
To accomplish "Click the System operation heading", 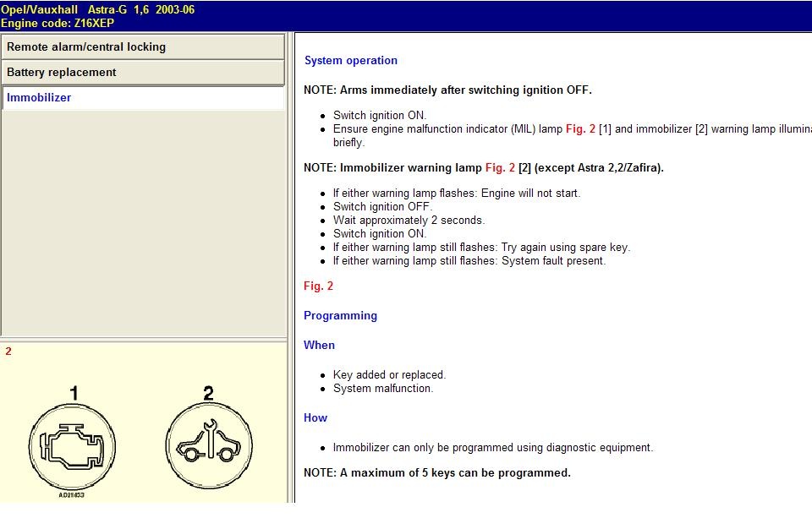I will tap(350, 61).
